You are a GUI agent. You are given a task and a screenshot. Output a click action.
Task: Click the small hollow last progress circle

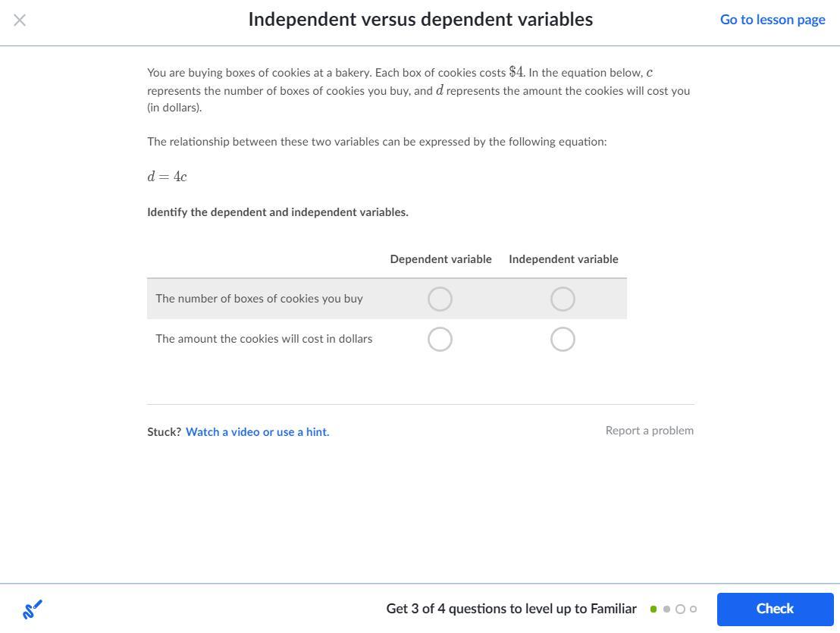pyautogui.click(x=693, y=609)
